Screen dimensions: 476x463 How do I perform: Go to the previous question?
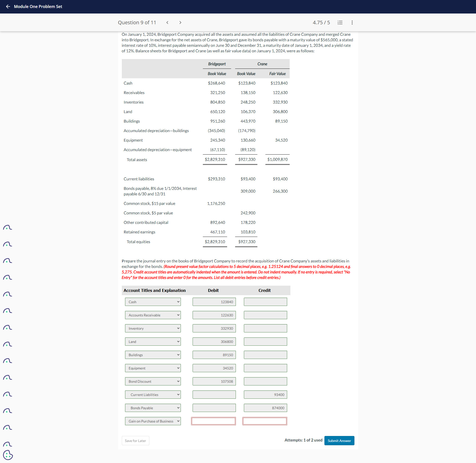click(167, 23)
